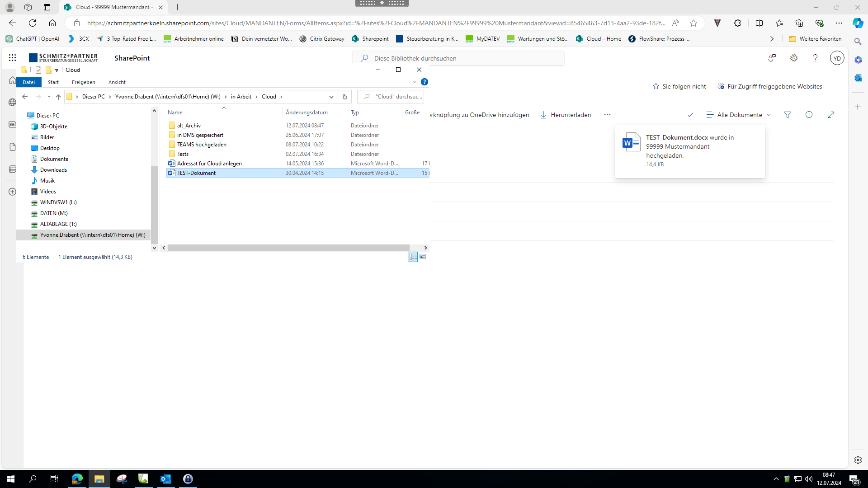Viewport: 868px width, 488px height.
Task: Switch Explorer to large icons view
Action: pyautogui.click(x=423, y=257)
